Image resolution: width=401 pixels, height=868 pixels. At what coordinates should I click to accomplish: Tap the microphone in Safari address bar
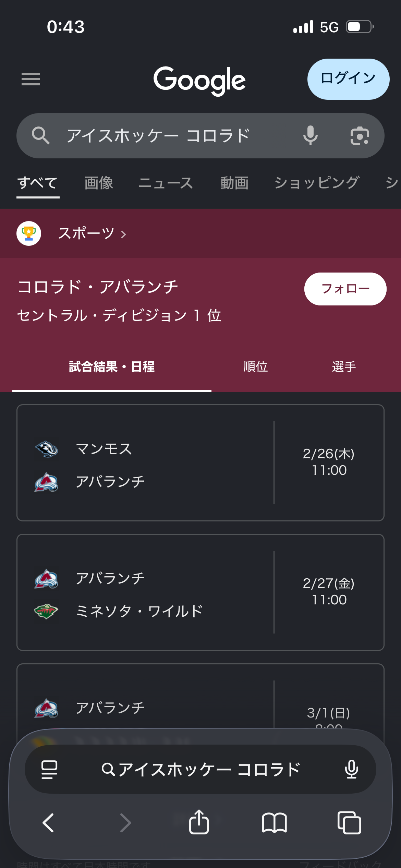point(352,769)
